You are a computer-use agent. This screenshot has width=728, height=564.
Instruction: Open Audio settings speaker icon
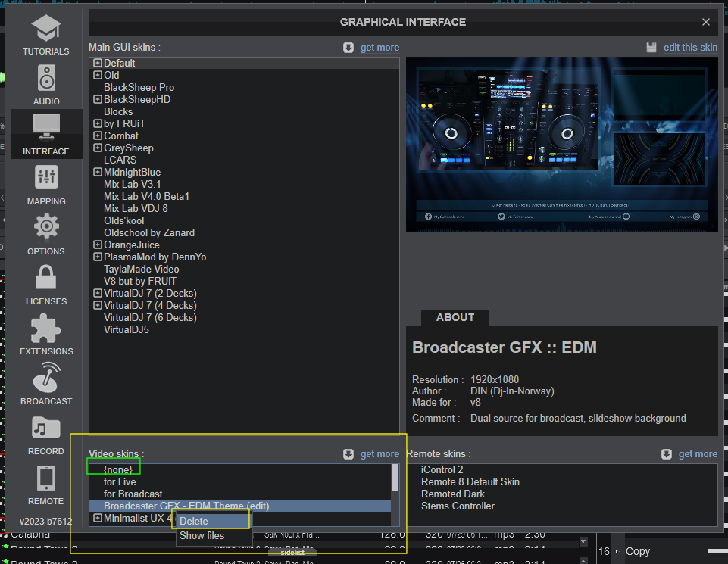(46, 78)
